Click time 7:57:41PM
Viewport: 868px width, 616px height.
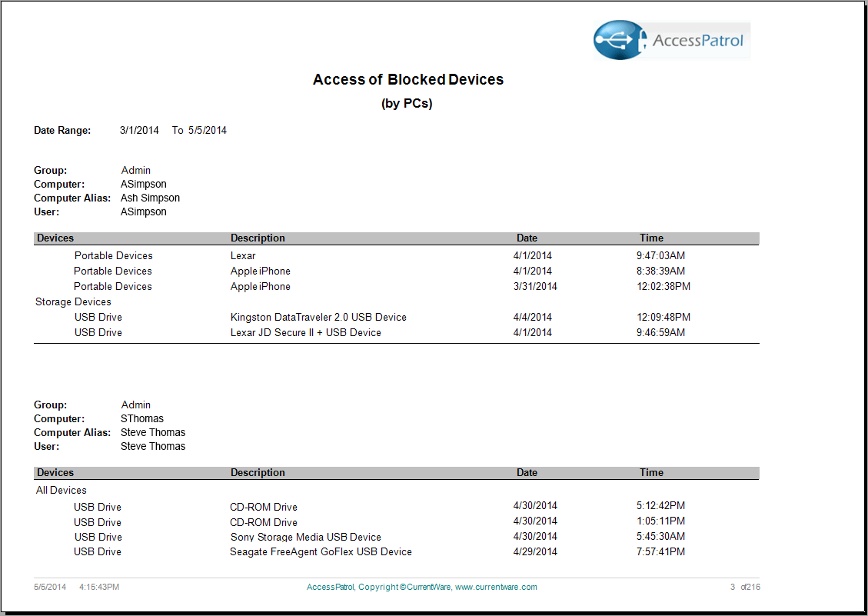pos(661,552)
